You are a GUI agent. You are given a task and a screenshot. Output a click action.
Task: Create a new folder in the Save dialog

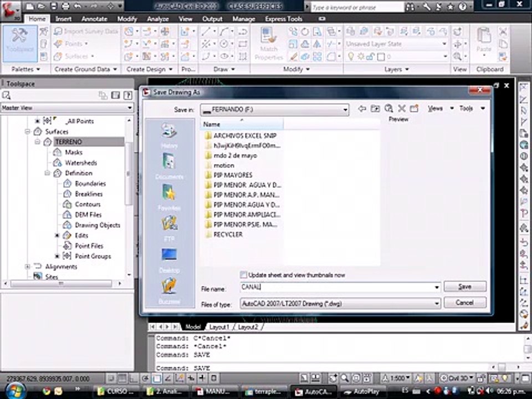[x=415, y=109]
